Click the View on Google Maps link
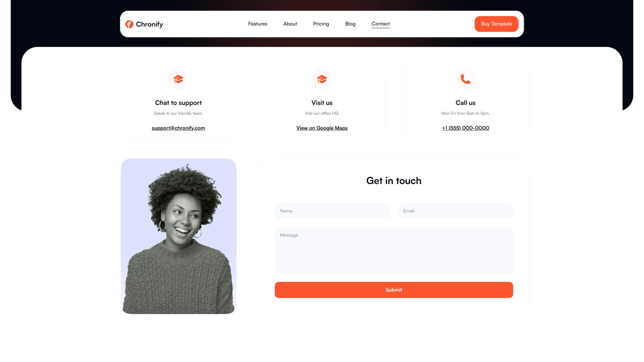Viewport: 644px width, 362px height. point(322,128)
